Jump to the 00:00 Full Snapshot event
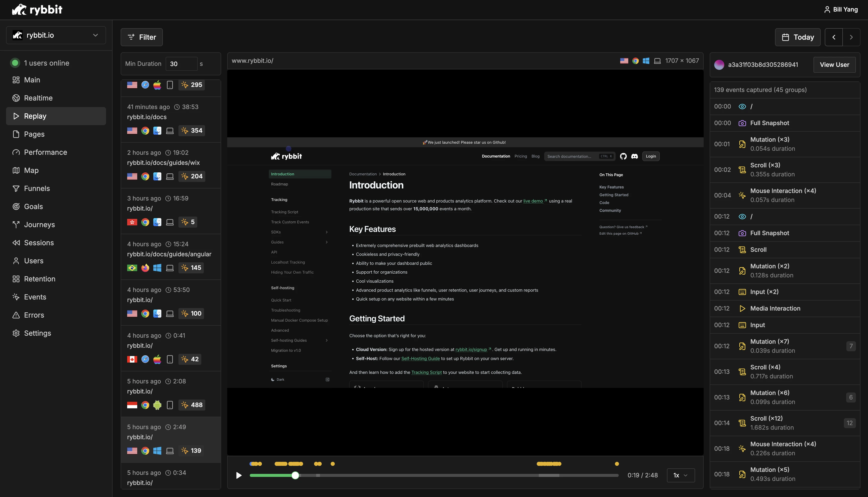868x497 pixels. tap(785, 123)
